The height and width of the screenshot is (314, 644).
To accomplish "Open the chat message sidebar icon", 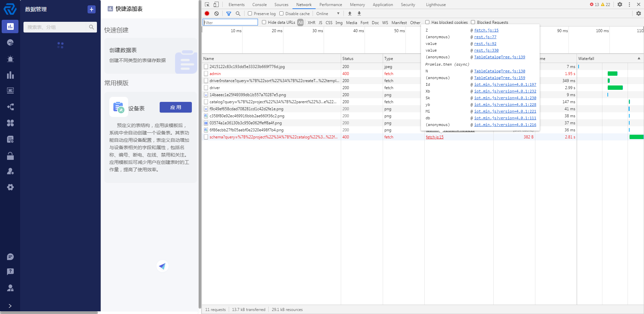I will 10,257.
